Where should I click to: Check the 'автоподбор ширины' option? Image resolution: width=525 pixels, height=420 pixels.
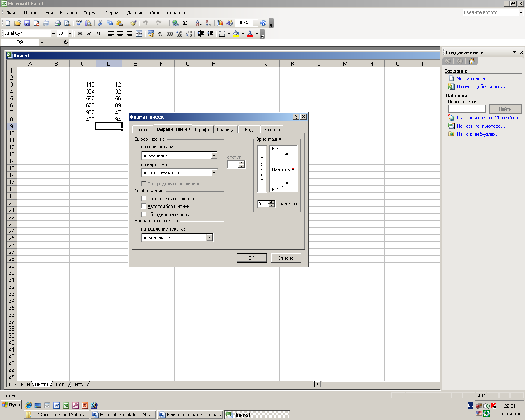pyautogui.click(x=144, y=206)
